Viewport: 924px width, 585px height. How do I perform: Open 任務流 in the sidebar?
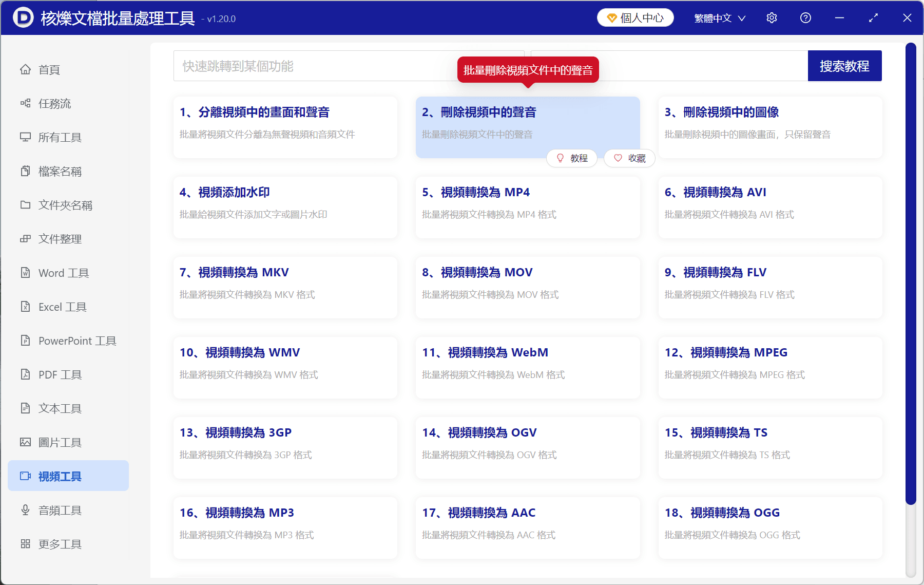pyautogui.click(x=68, y=103)
